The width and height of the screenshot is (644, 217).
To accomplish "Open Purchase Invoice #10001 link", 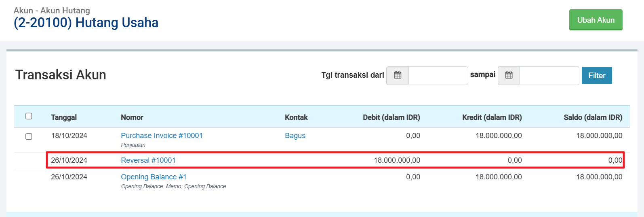I will coord(162,136).
